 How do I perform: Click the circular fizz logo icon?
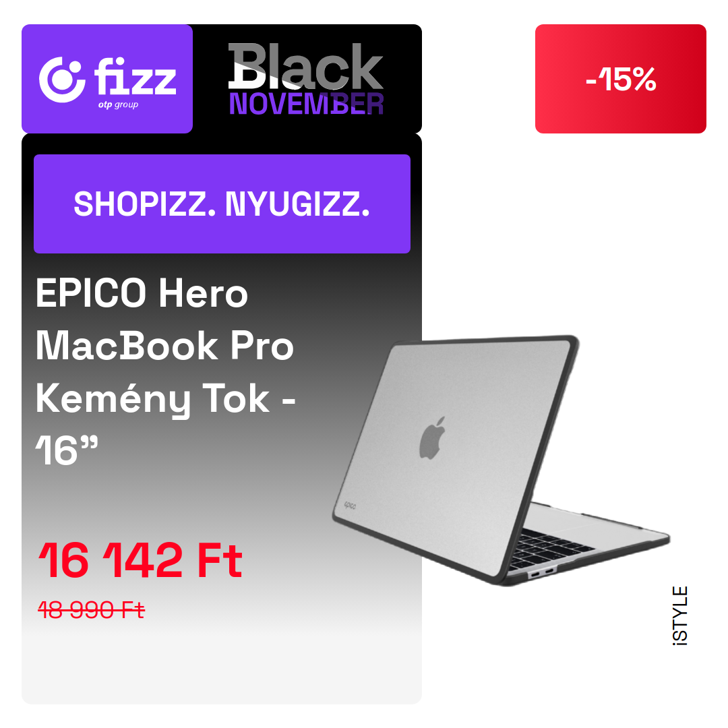[x=62, y=80]
